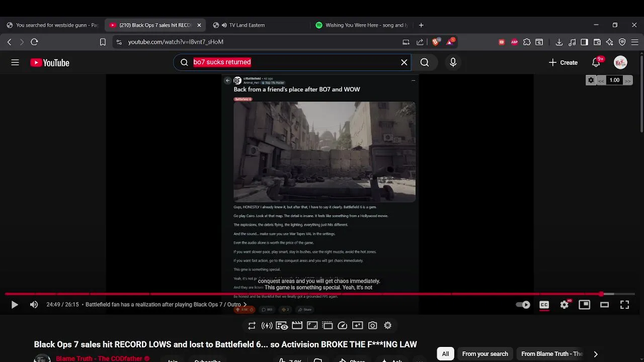Go to YouTube home via logo
Screen dimensions: 644x362
tap(50, 63)
